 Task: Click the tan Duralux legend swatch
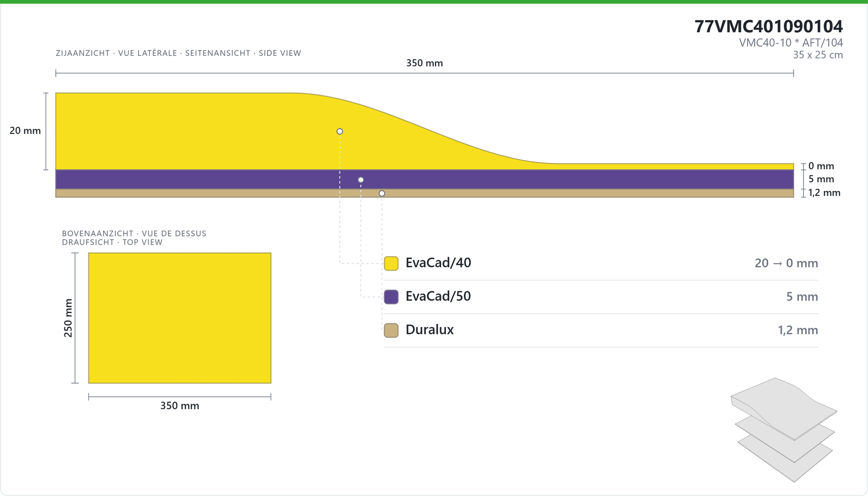391,330
